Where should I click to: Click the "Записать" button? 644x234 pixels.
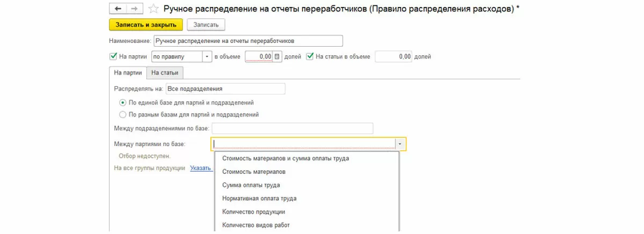(x=206, y=25)
